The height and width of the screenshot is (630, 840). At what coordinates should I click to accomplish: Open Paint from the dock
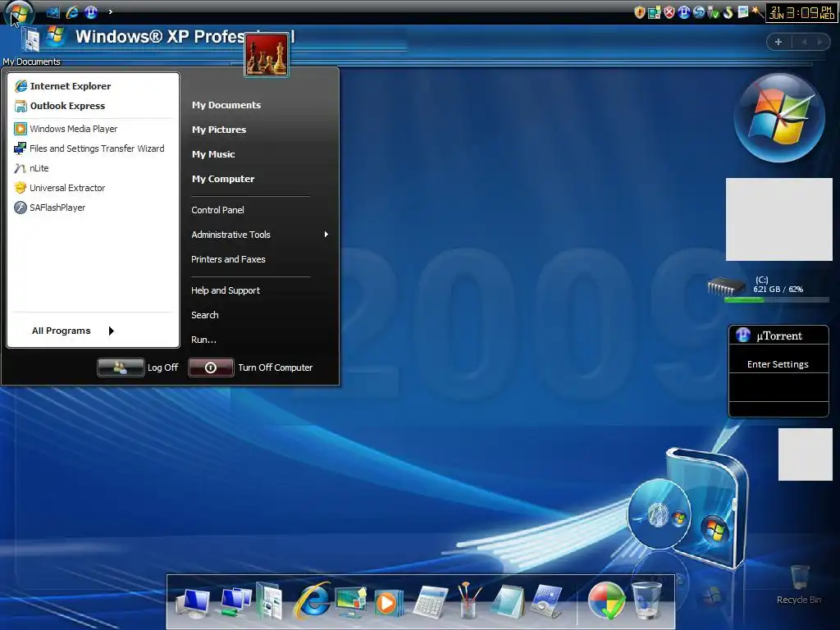coord(468,600)
